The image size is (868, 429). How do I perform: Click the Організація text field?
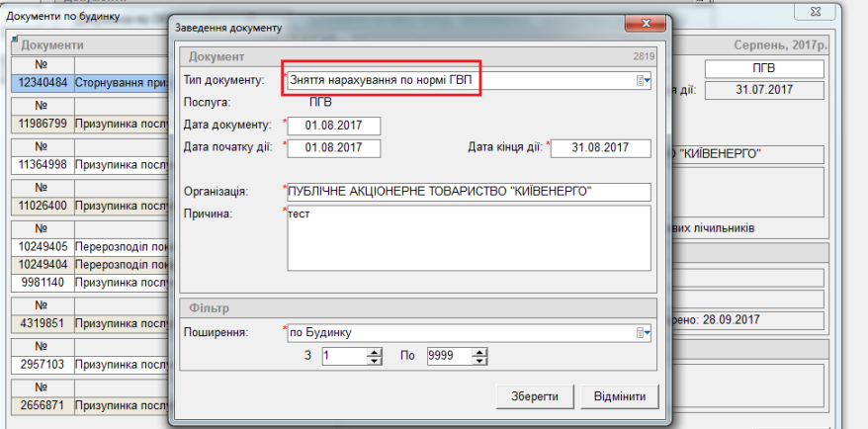[469, 191]
